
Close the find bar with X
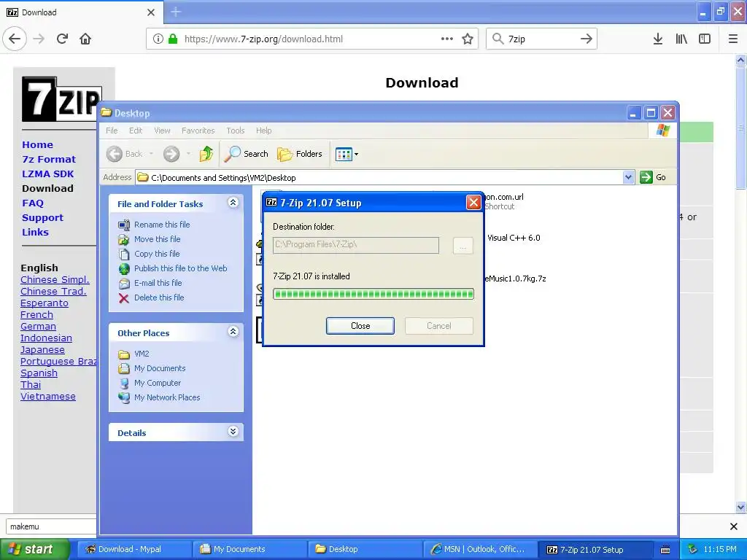pos(734,526)
